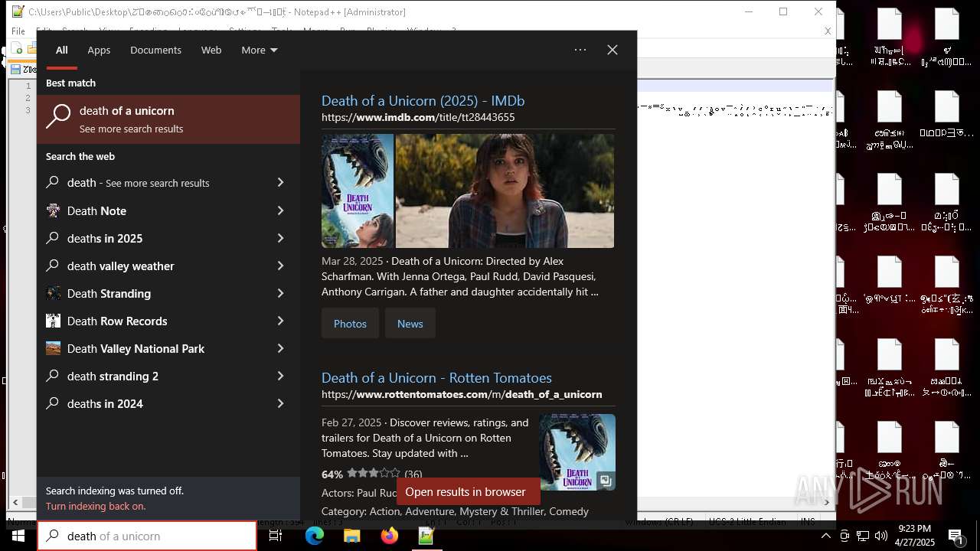The width and height of the screenshot is (980, 551).
Task: Open the network status tray icon
Action: [863, 536]
